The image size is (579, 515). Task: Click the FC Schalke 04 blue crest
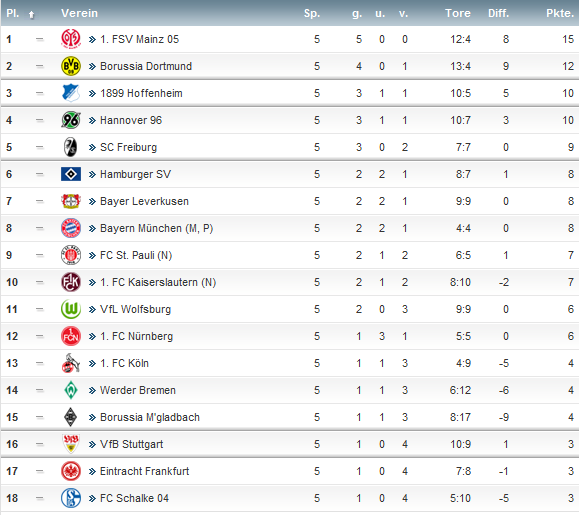71,498
